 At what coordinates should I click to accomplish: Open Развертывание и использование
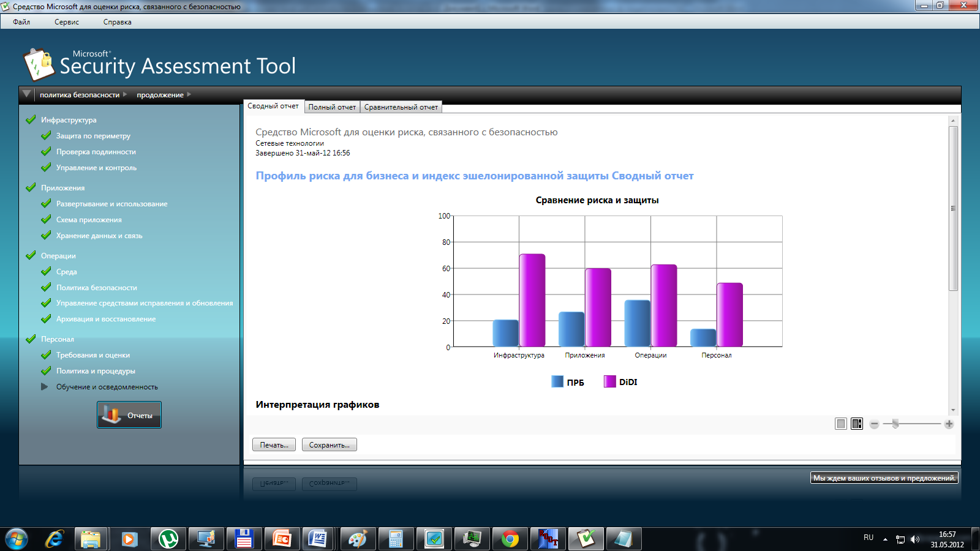(x=111, y=204)
